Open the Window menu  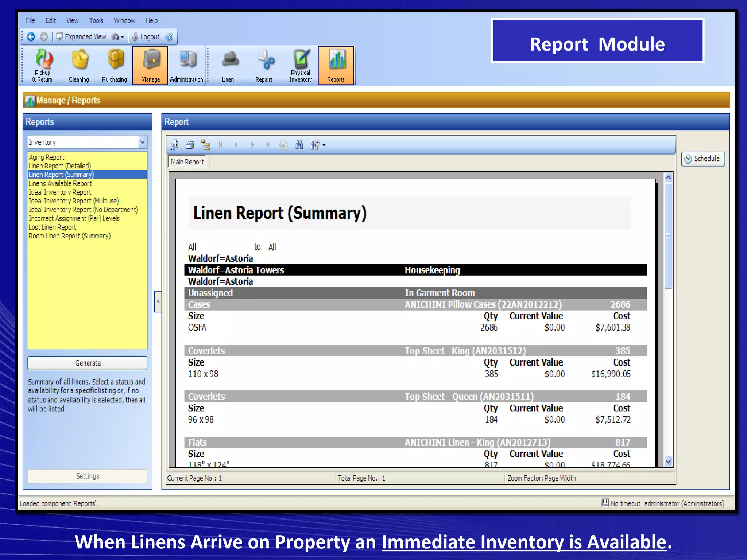pos(124,21)
